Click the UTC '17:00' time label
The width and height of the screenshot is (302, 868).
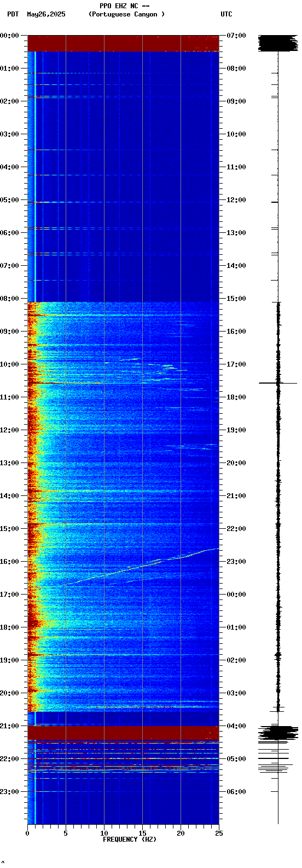click(x=236, y=364)
